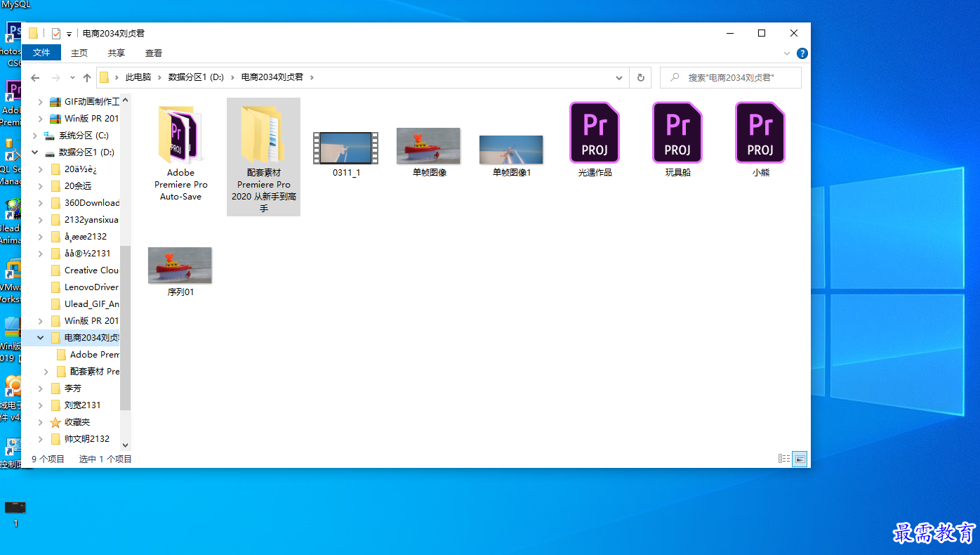Select 数据分区1 (D:) in navigation tree

79,152
